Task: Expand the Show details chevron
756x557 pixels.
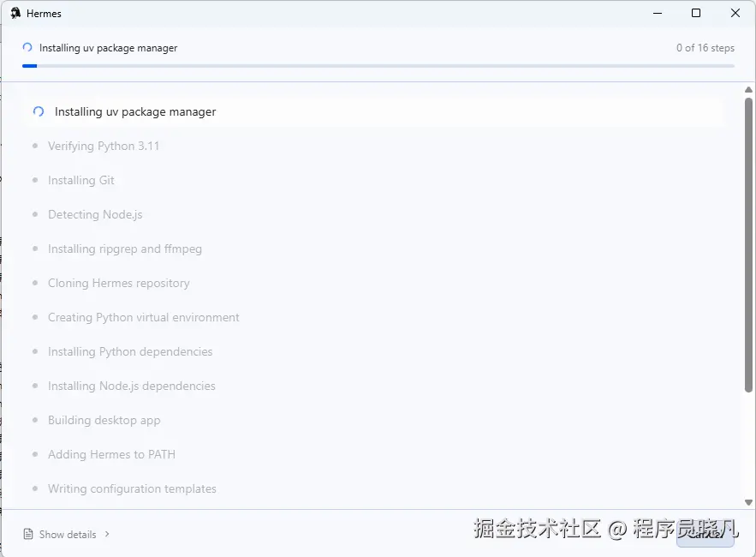Action: [x=107, y=534]
